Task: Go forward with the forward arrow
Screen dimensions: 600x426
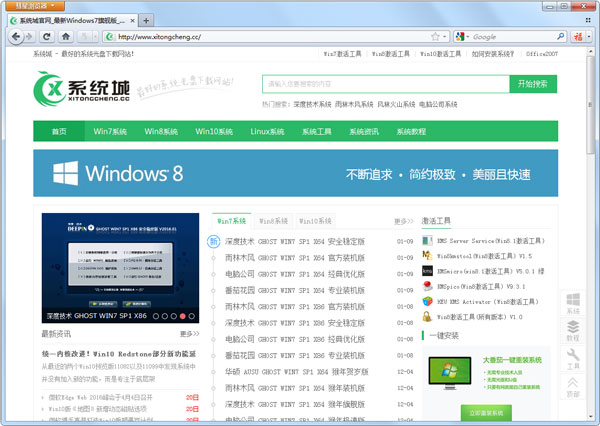Action: 29,37
